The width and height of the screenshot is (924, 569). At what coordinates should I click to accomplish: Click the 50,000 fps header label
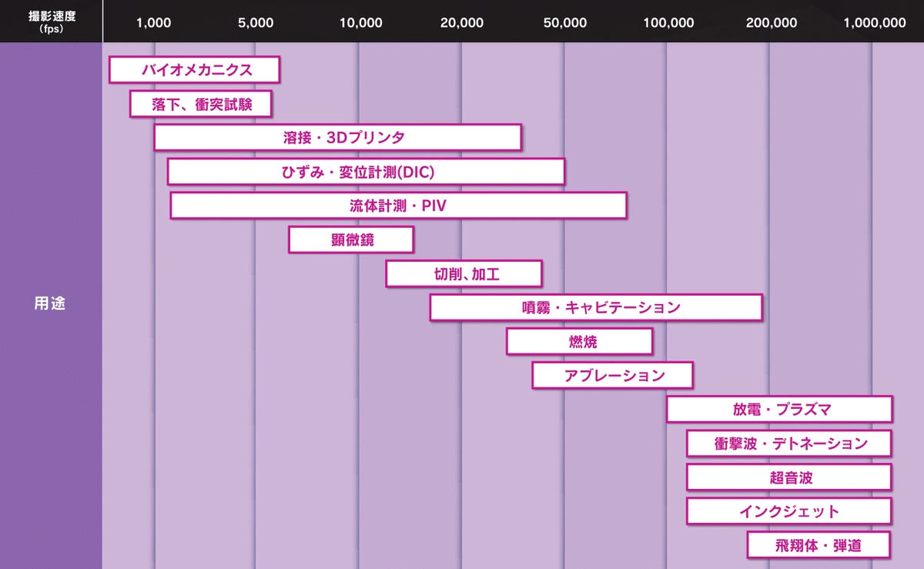pyautogui.click(x=565, y=23)
